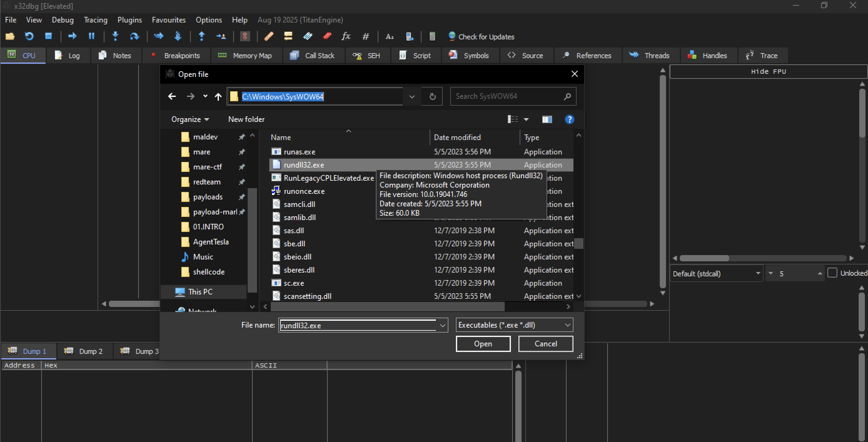The width and height of the screenshot is (868, 442).
Task: Switch to the Symbols tab
Action: pyautogui.click(x=470, y=56)
